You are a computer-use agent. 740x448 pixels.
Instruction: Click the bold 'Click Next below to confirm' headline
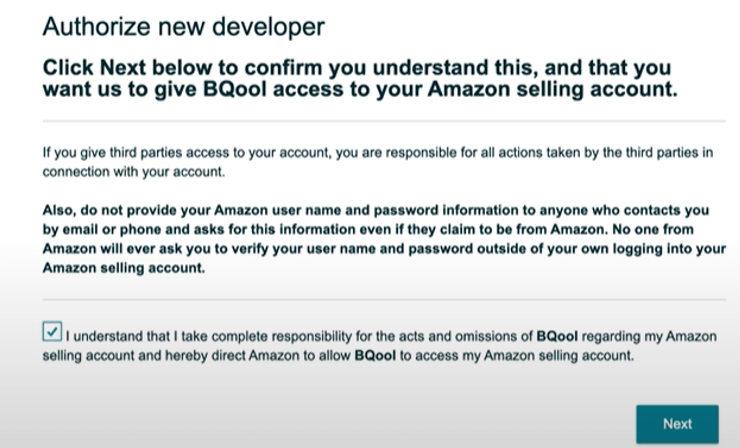tap(360, 78)
